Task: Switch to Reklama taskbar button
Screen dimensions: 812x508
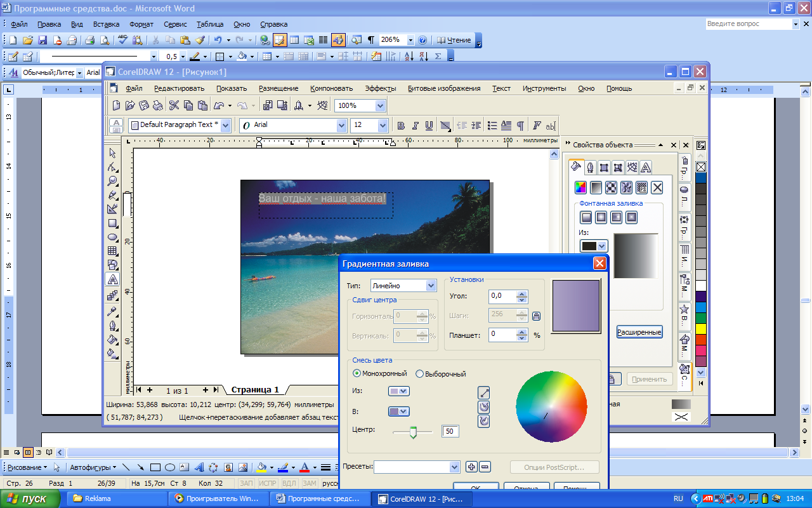Action: coord(117,498)
